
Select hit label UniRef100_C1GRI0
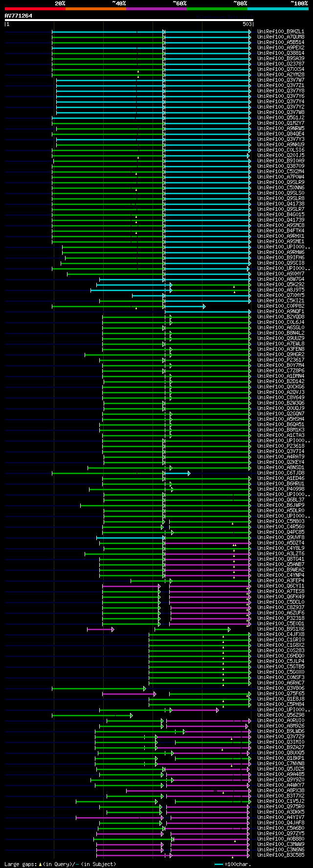281,640
